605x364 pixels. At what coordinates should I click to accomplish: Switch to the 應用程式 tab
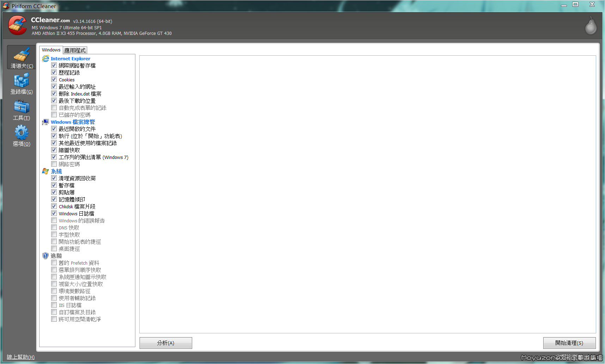pos(75,50)
